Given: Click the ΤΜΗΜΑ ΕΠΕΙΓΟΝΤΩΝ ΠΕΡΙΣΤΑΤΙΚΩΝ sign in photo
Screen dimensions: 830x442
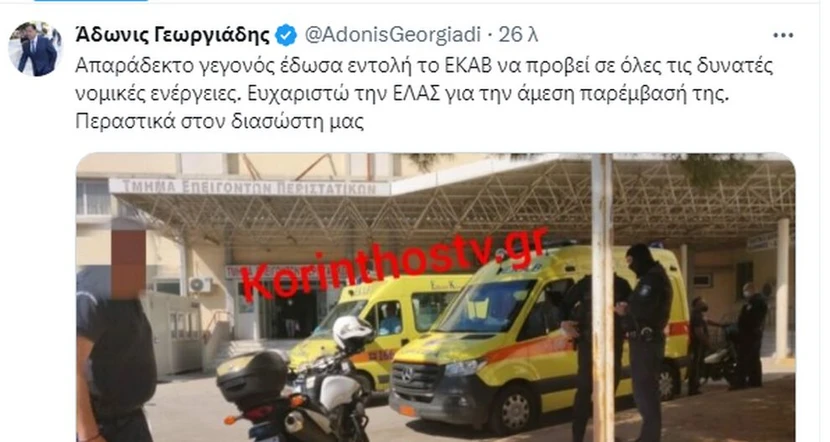Looking at the screenshot, I should click(x=250, y=187).
